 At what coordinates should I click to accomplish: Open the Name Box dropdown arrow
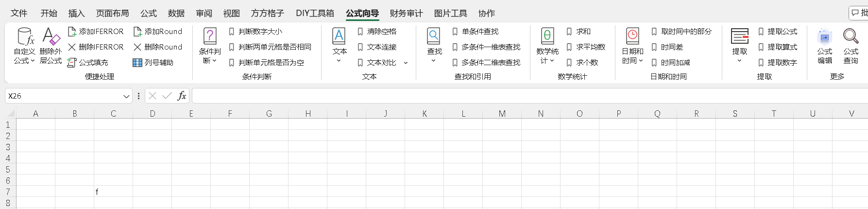(x=126, y=96)
